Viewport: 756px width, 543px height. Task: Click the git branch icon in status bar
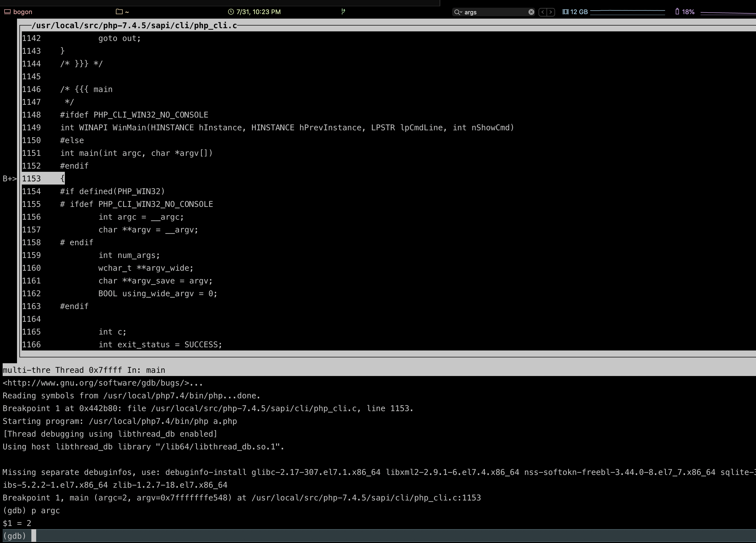point(343,12)
